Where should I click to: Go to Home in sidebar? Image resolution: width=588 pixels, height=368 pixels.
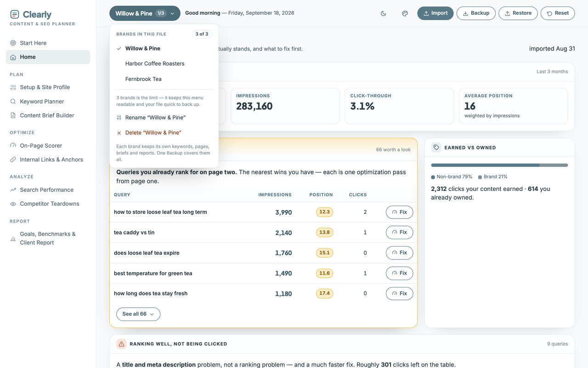pos(48,57)
